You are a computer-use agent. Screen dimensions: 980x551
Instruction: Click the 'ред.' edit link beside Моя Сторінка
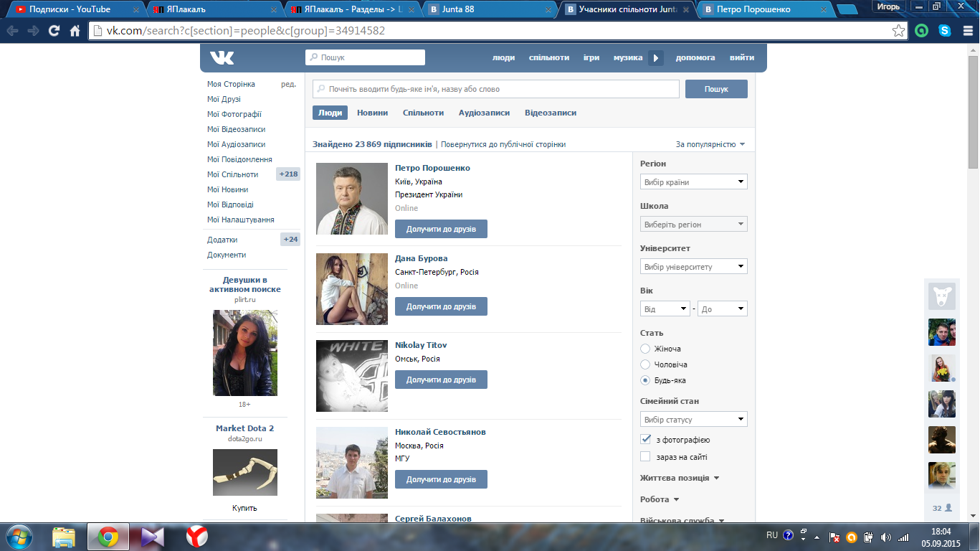(288, 84)
